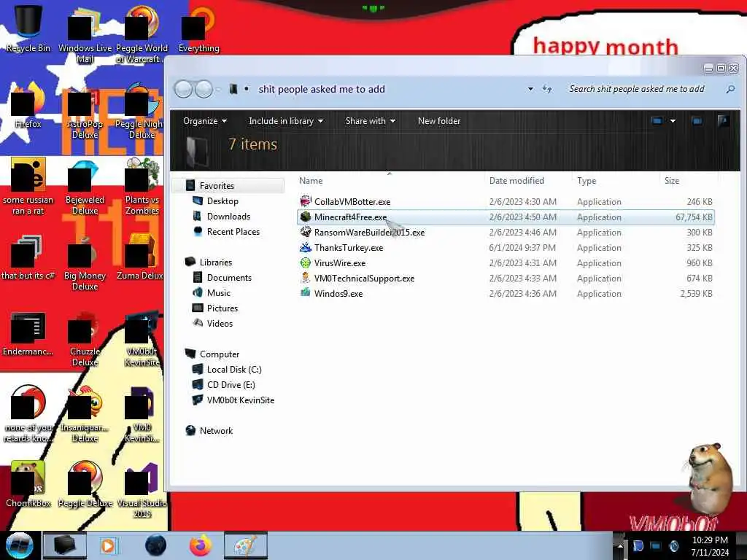
Task: Open Documents library
Action: pyautogui.click(x=229, y=278)
